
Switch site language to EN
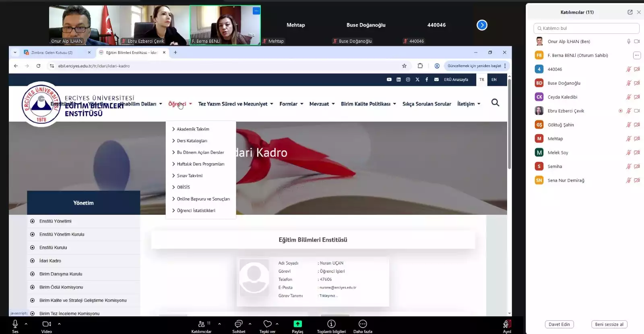[x=494, y=79]
